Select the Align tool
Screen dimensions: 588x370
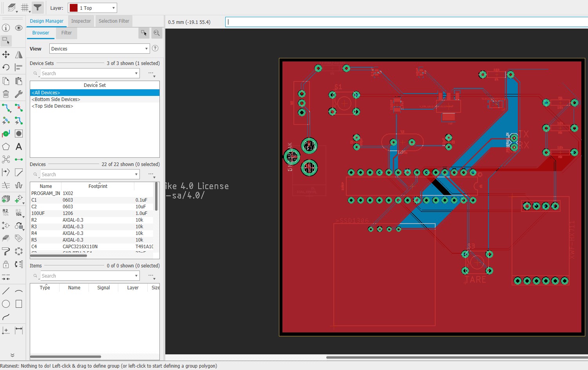pos(18,67)
